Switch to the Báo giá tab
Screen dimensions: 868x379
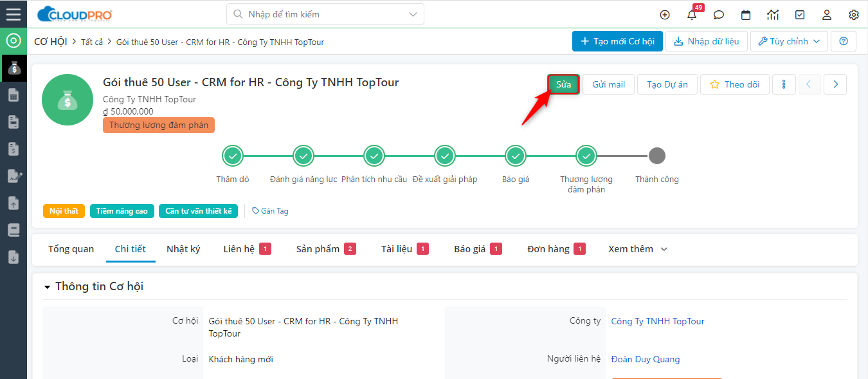point(478,249)
